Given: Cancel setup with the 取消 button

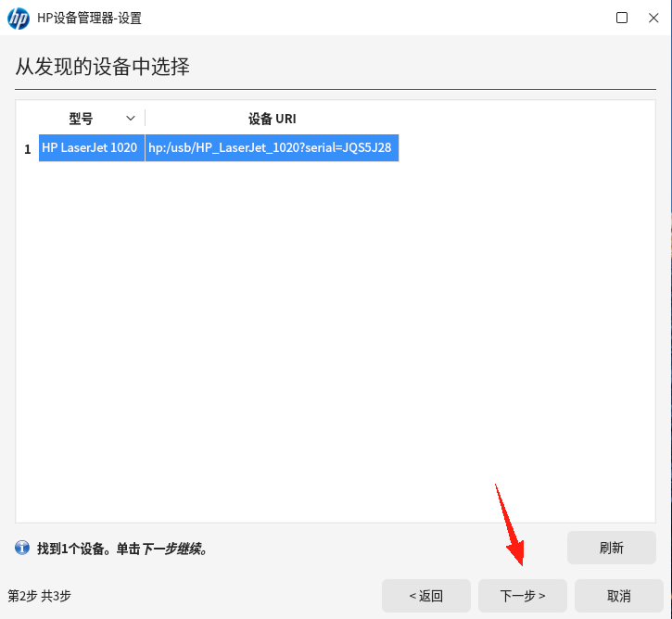Looking at the screenshot, I should [619, 596].
